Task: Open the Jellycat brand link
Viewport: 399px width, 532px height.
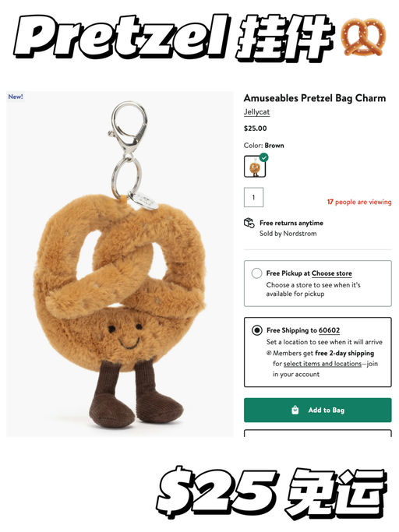Action: (x=256, y=112)
